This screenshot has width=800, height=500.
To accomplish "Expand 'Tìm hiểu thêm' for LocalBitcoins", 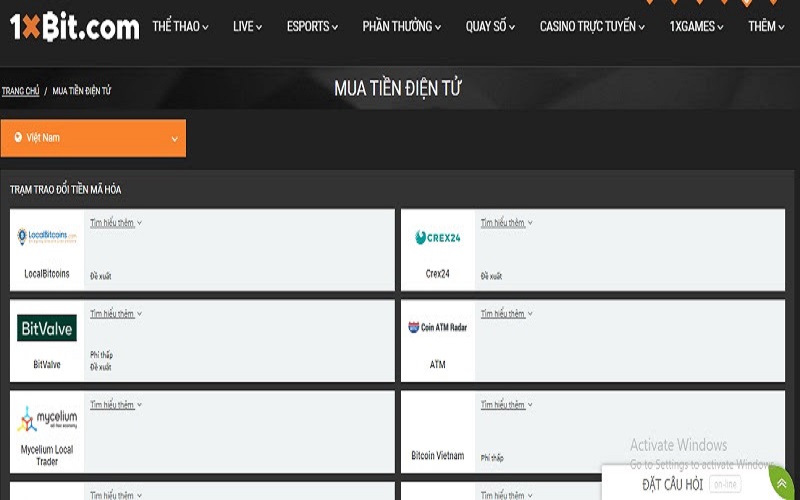I will [115, 223].
